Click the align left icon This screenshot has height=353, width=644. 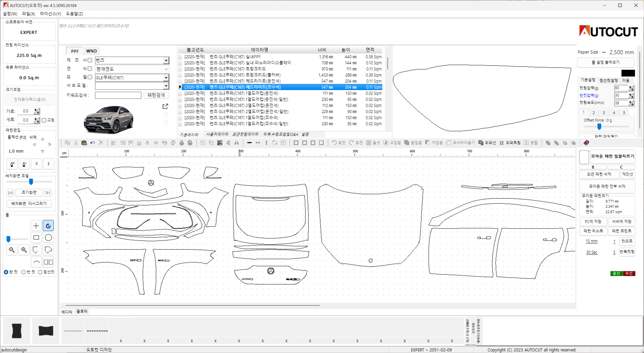tap(114, 143)
